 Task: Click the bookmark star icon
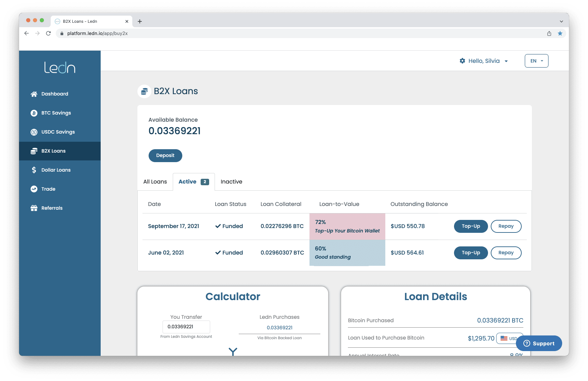coord(560,33)
